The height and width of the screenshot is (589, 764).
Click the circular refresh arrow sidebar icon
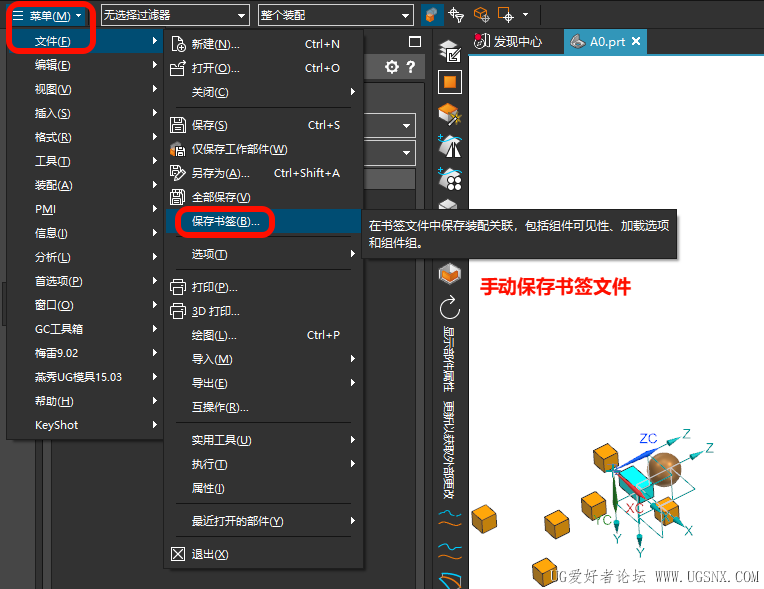[450, 307]
